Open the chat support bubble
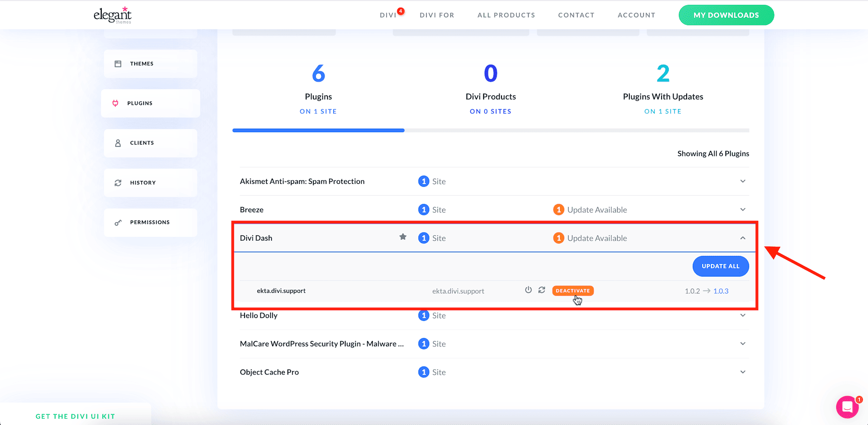 pyautogui.click(x=847, y=407)
